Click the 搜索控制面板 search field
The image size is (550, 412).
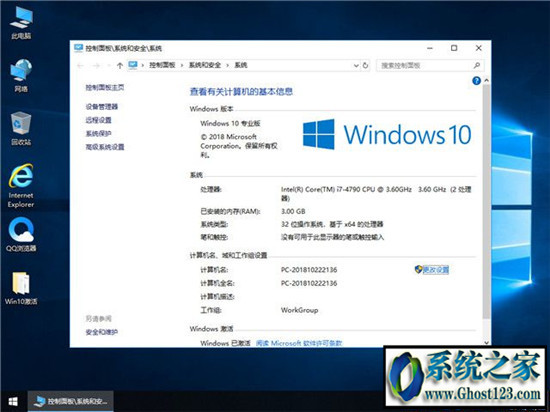(426, 66)
